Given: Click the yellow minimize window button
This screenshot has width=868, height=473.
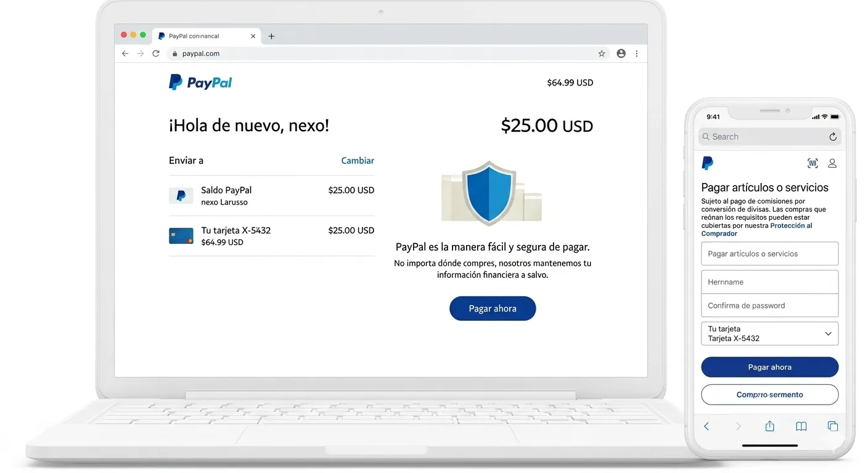Looking at the screenshot, I should pyautogui.click(x=133, y=35).
